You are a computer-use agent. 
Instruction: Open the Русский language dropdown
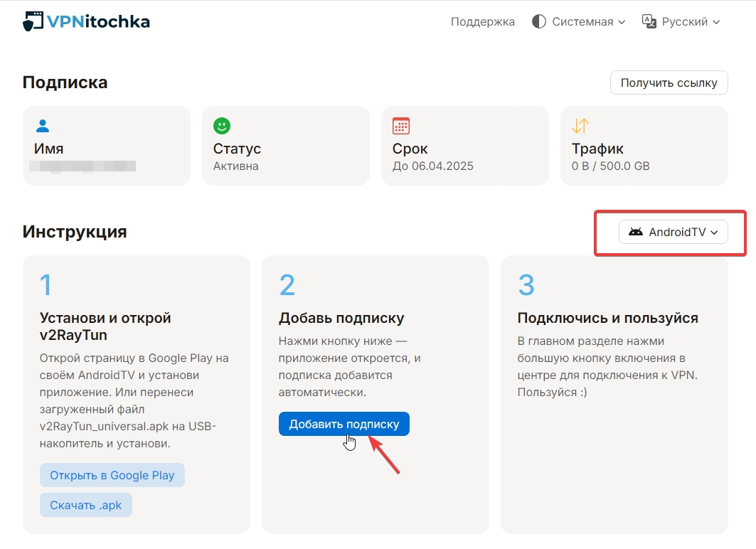(682, 22)
